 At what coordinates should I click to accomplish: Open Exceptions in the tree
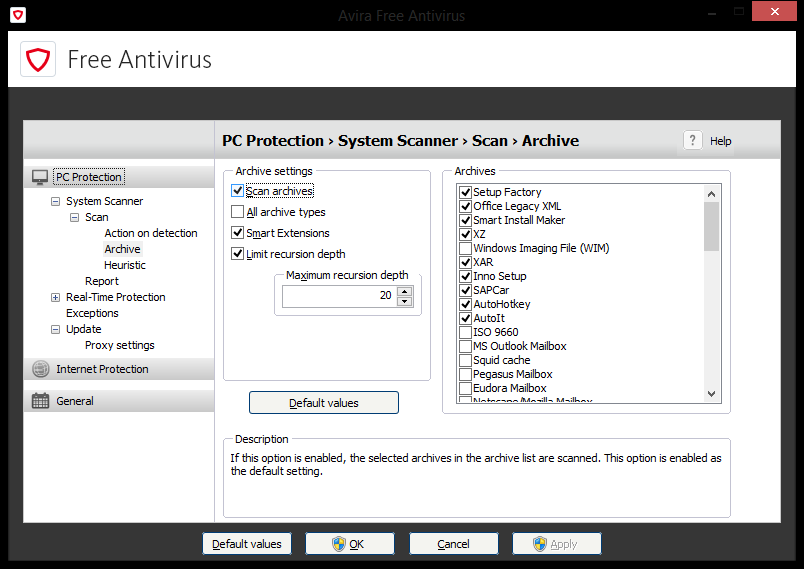click(x=92, y=313)
